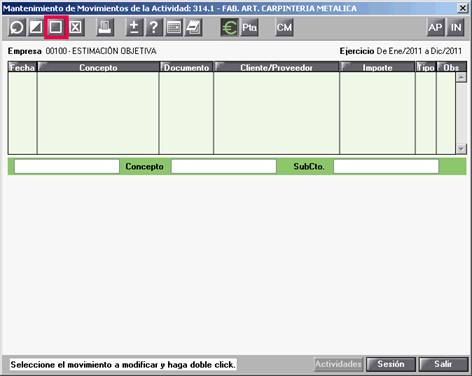
Task: Close the Mantenimiento de Movimientos window
Action: click(x=463, y=8)
